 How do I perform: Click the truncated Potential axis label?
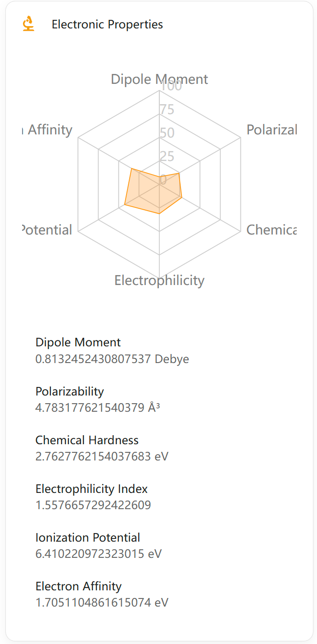pos(47,230)
